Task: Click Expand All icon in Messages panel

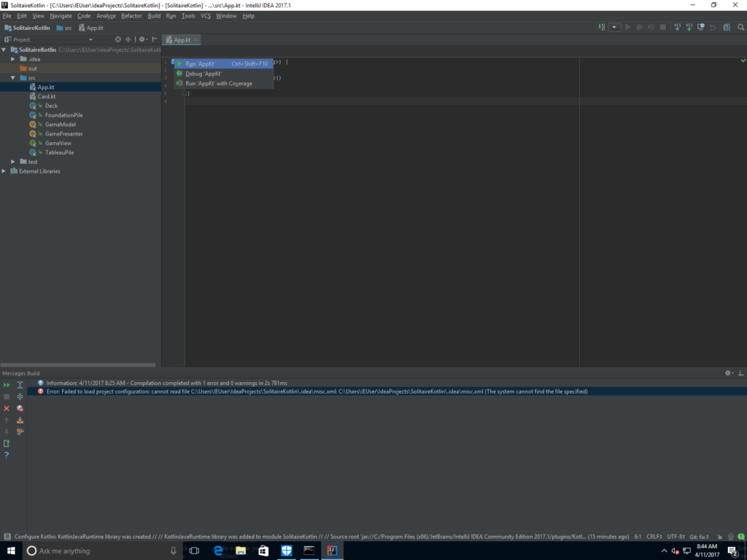Action: [20, 385]
